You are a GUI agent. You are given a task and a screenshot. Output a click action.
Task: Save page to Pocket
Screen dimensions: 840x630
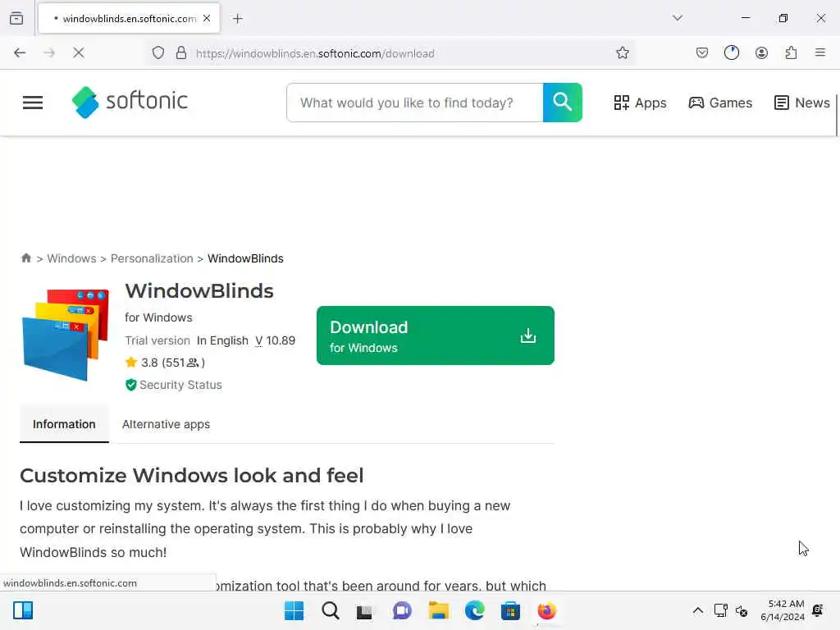pos(702,52)
